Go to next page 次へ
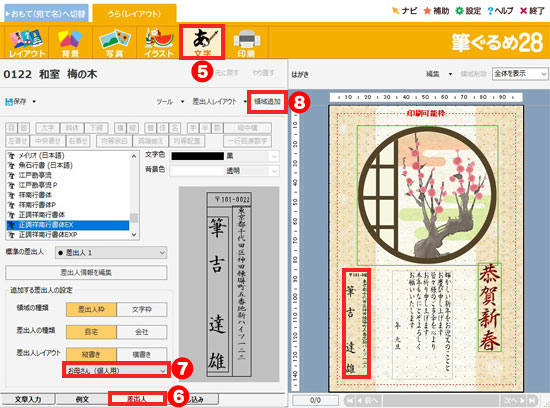 click(x=514, y=400)
